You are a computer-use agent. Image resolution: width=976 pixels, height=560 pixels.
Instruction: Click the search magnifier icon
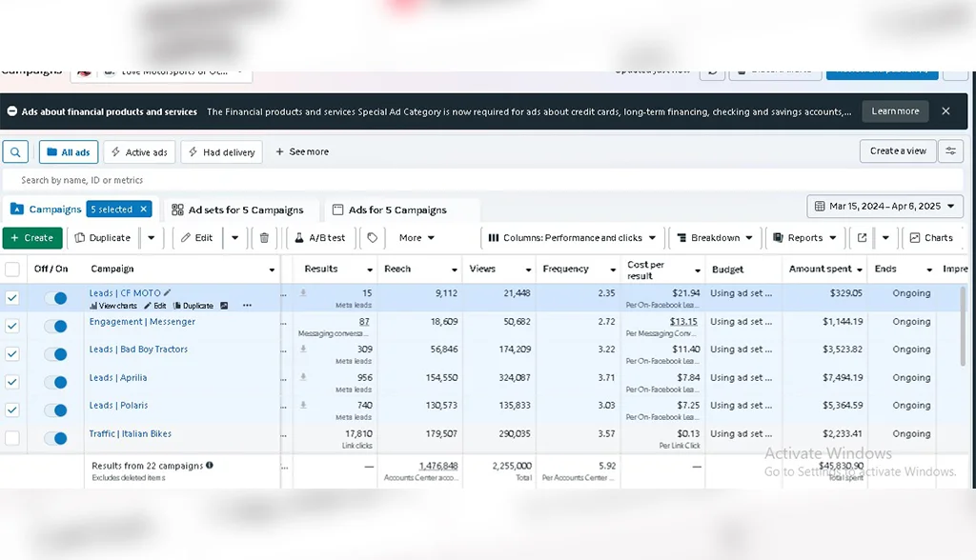(x=15, y=152)
